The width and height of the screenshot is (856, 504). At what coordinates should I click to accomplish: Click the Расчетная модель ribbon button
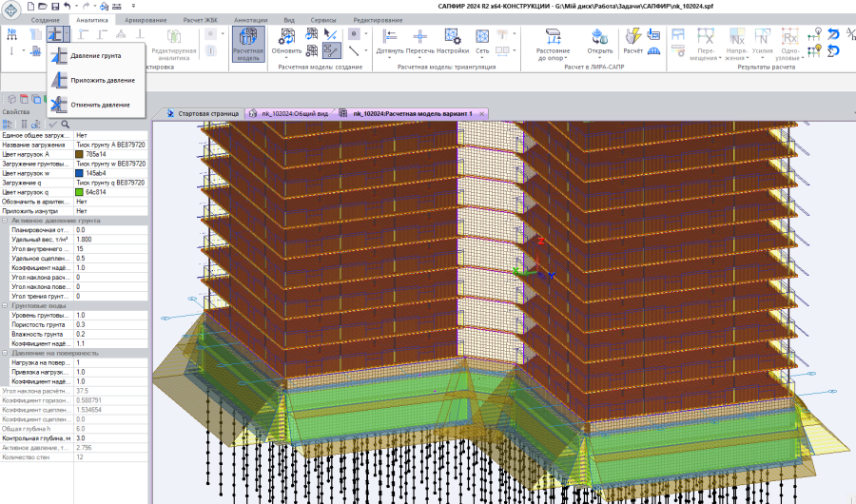(248, 44)
